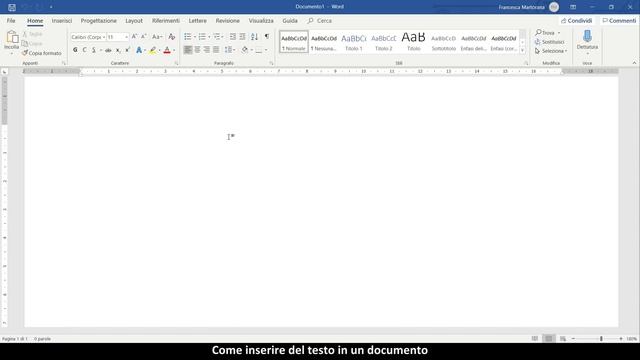Toggle print layout view in status bar

tap(549, 339)
